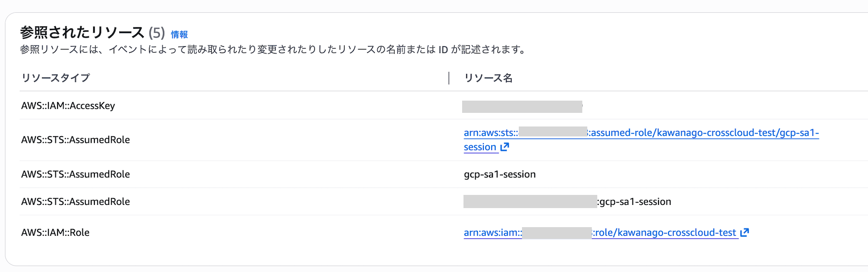Open the external link icon after assumed-role session ARN

click(x=505, y=147)
